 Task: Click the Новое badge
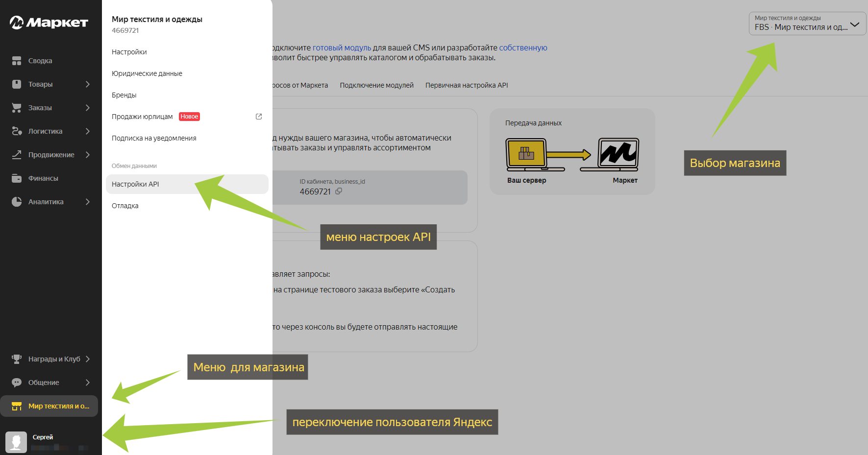pos(189,117)
